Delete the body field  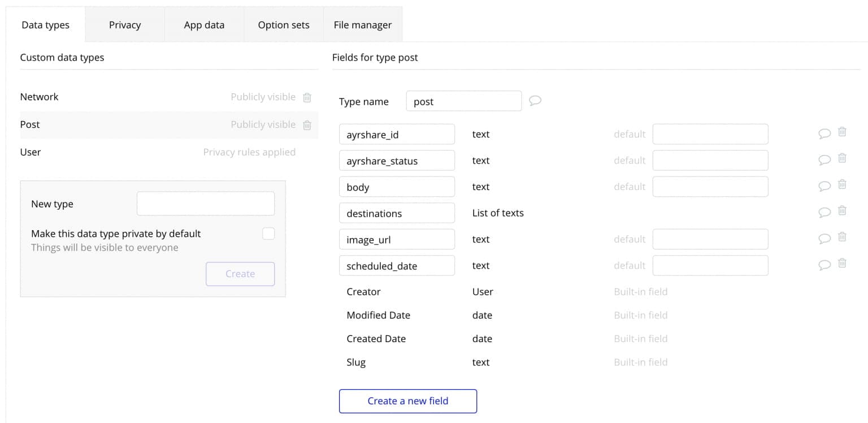(x=842, y=184)
